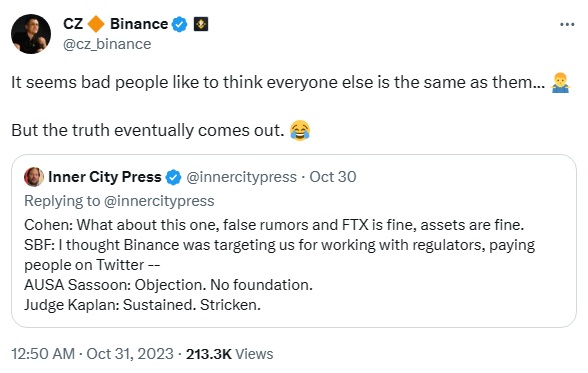Click Inner City Press verified checkmark
This screenshot has height=373, width=588.
pyautogui.click(x=173, y=177)
